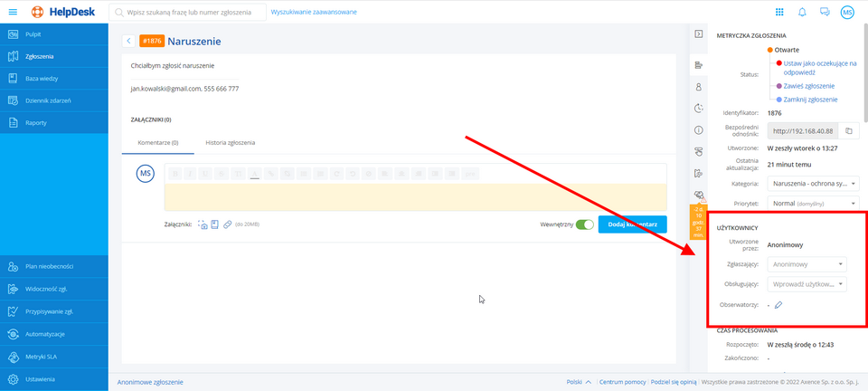Open the Priorytet dropdown
Screen dimensions: 868x391
tap(811, 204)
